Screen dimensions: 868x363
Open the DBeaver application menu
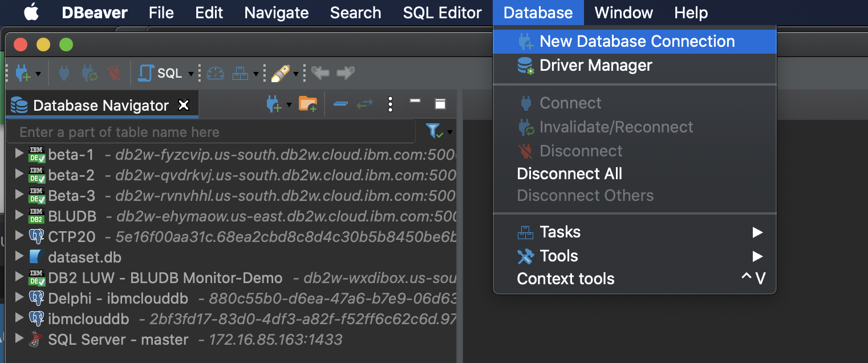tap(95, 13)
